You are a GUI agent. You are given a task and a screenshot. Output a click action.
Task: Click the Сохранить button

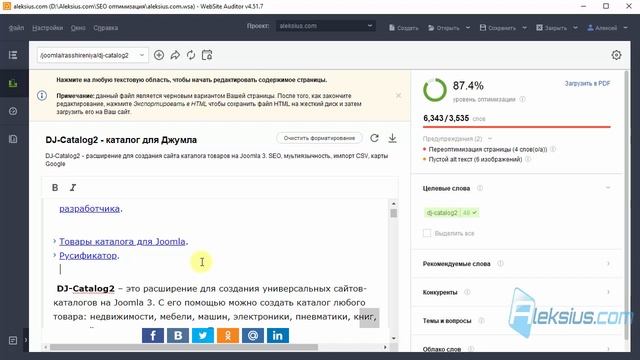(498, 28)
